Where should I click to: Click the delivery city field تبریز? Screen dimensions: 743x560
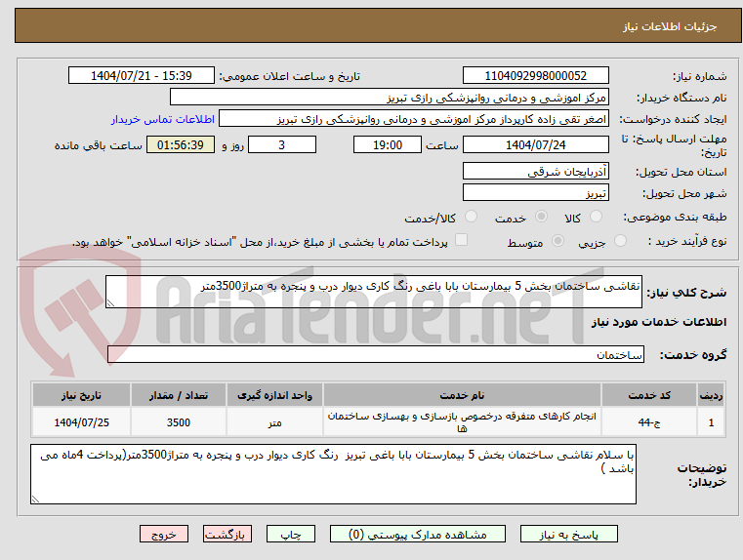pos(535,193)
